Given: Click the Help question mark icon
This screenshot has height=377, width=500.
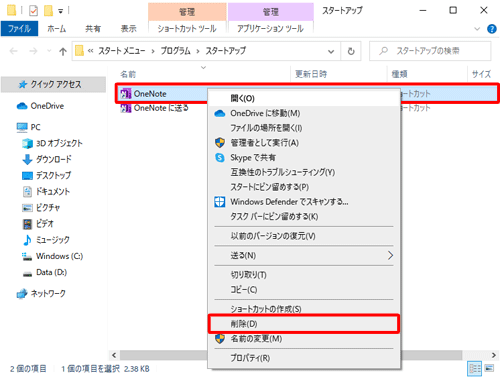Looking at the screenshot, I should tap(492, 29).
